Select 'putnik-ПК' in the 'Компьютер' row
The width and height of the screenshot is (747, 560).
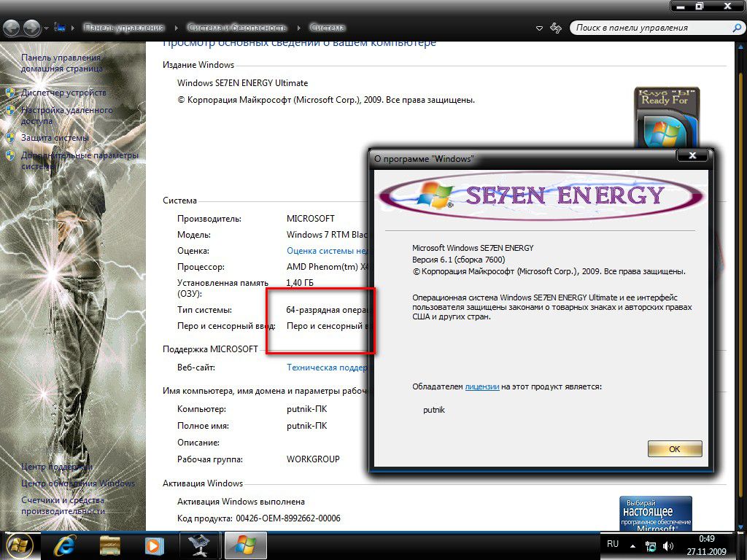(x=307, y=409)
